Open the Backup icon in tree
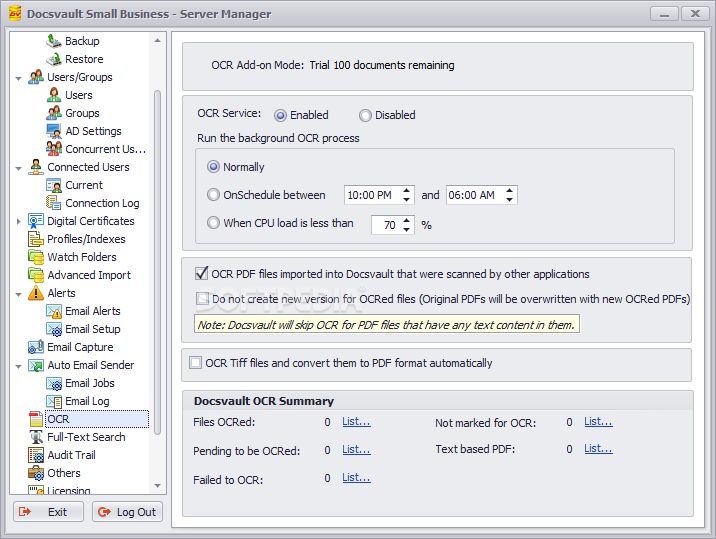The image size is (716, 539). (x=54, y=41)
